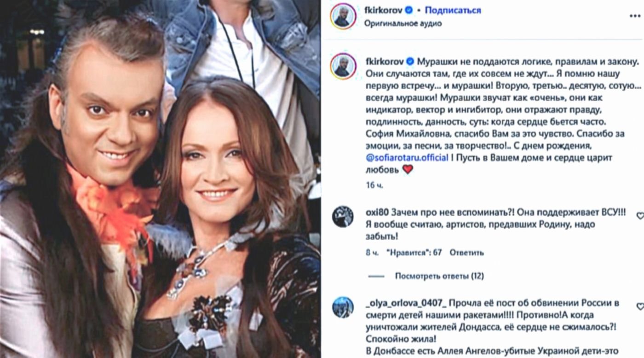This screenshot has width=644, height=358.
Task: Open the three-dot more options menu
Action: 635,16
